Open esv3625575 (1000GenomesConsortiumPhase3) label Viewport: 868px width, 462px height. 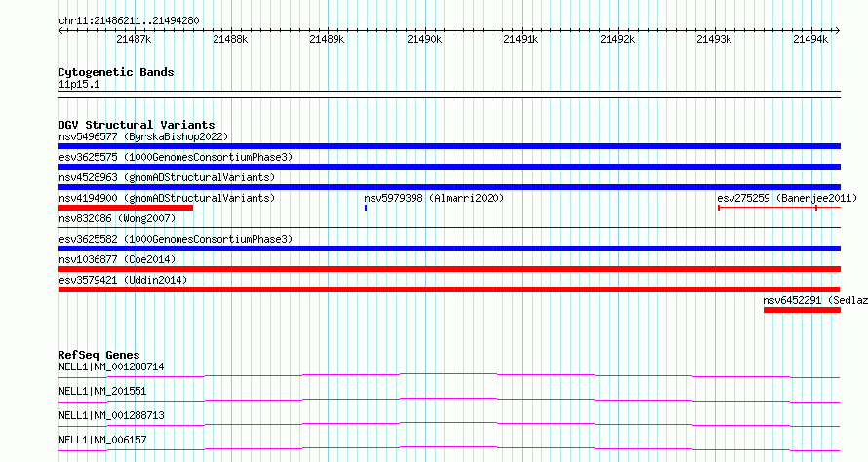(x=176, y=157)
